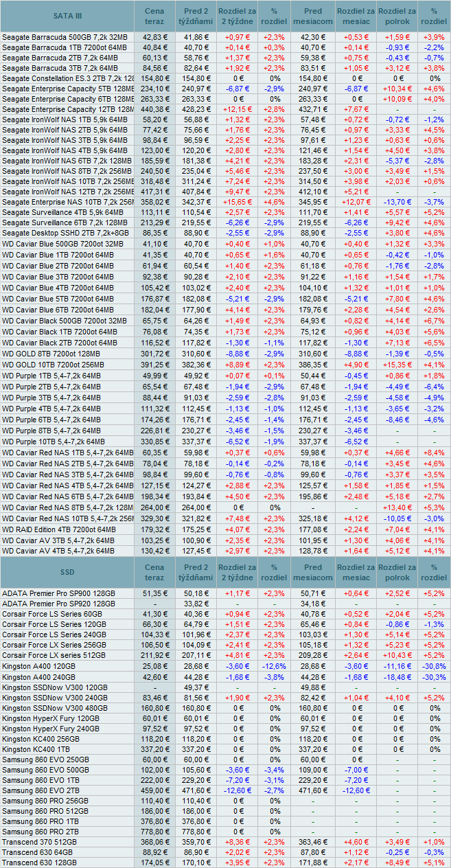Select ADATA Premier Pro SP920 128GB name
Screen dimensions: 451x868
point(58,604)
